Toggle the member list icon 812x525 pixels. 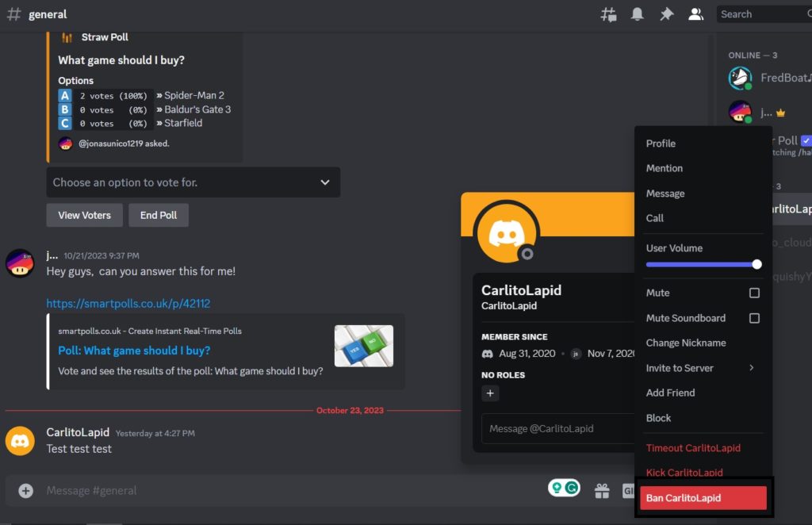tap(695, 14)
